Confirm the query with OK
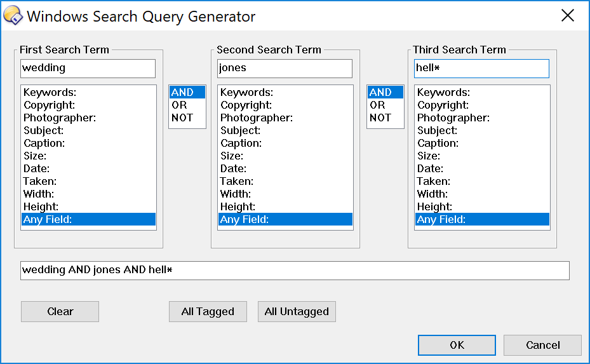The image size is (590, 364). point(457,345)
